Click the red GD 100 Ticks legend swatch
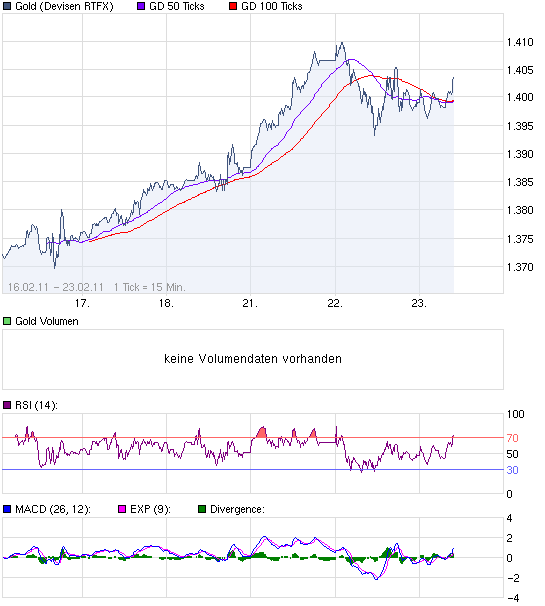The image size is (545, 606). point(233,6)
